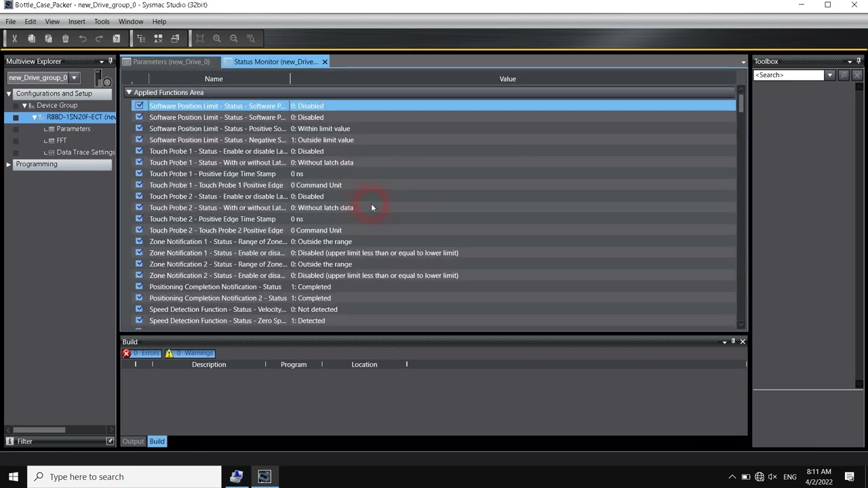Click the Copy toolbar icon

click(31, 39)
